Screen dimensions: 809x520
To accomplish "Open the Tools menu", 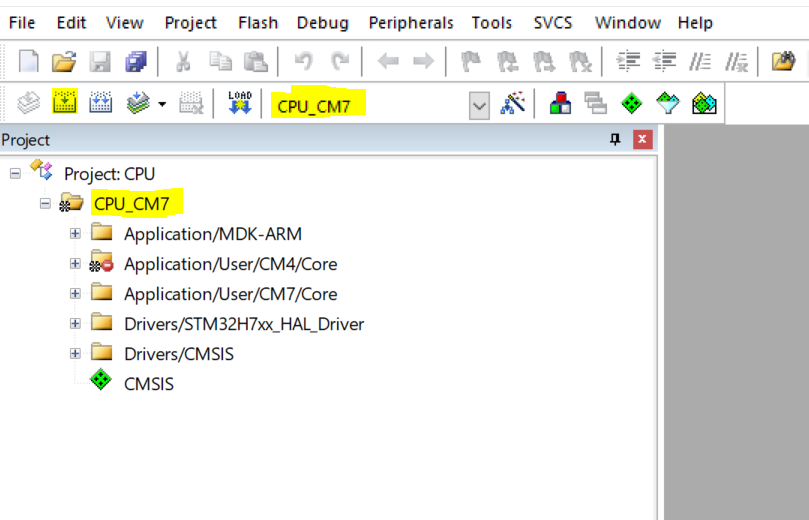I will tap(491, 23).
